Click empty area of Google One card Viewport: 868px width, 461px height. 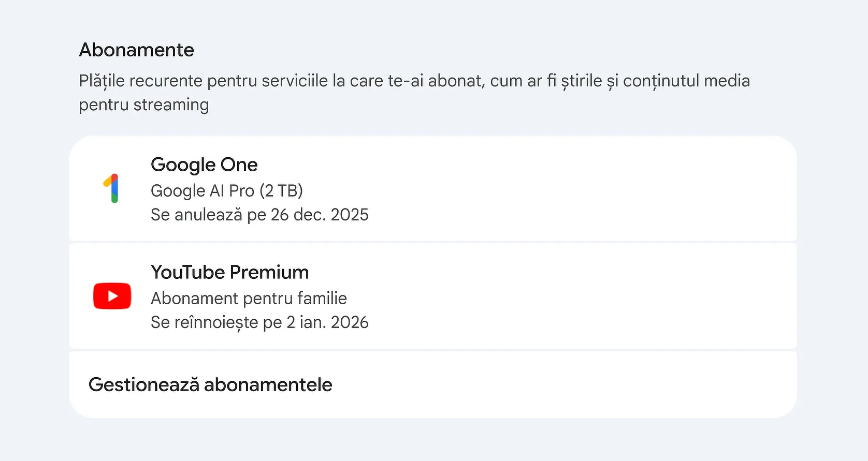tap(570, 189)
